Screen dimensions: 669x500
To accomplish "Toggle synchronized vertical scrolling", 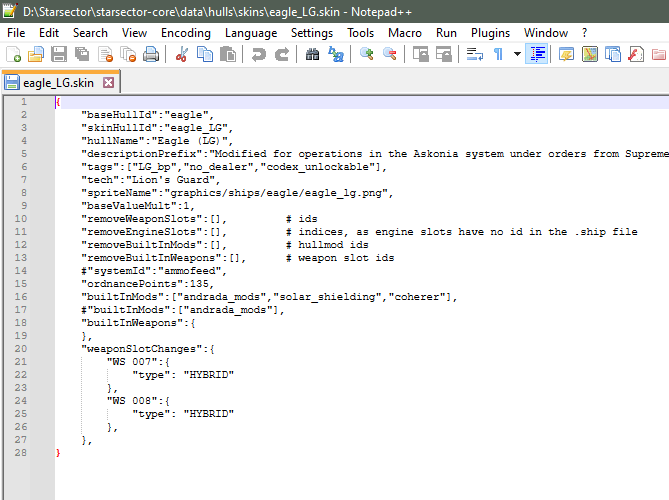I will pos(421,55).
